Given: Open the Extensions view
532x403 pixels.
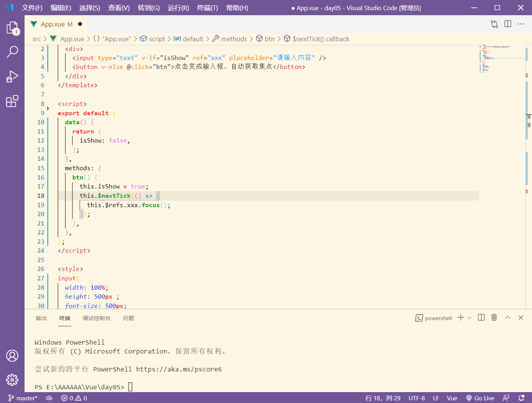Looking at the screenshot, I should 12,101.
